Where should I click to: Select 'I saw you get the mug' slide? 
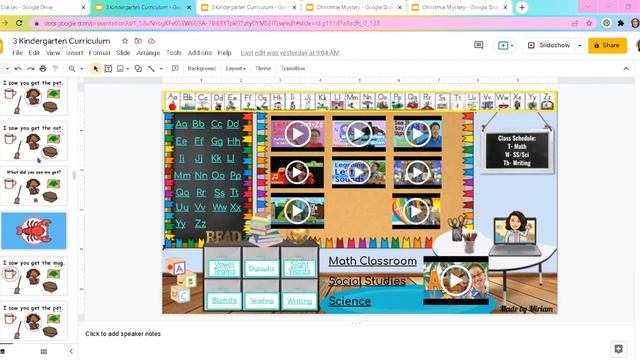pos(34,276)
